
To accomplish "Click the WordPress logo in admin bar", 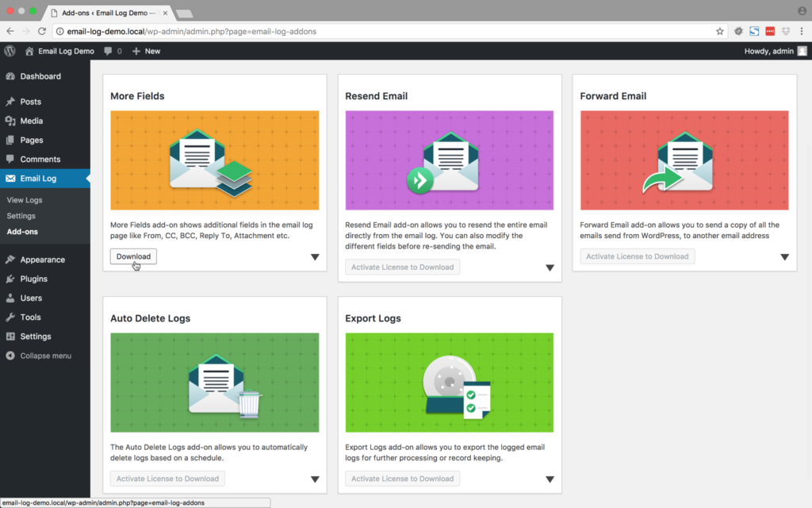I will pyautogui.click(x=10, y=51).
